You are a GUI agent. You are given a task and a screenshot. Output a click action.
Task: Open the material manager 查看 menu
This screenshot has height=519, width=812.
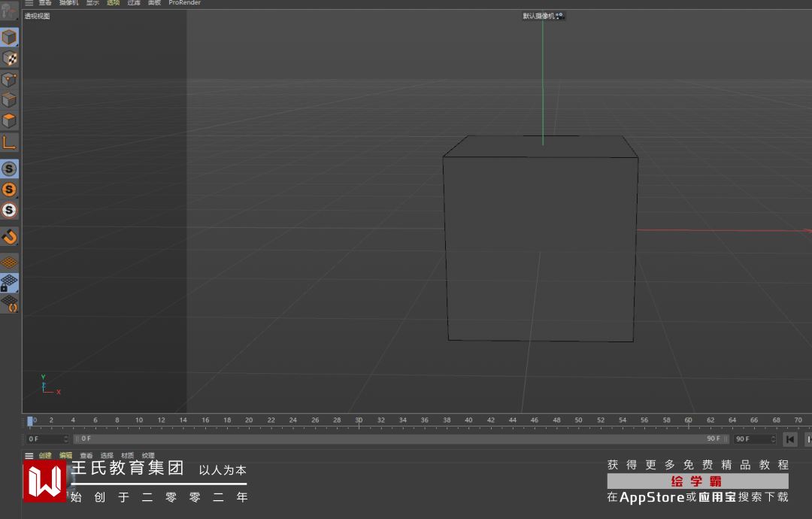[x=86, y=456]
